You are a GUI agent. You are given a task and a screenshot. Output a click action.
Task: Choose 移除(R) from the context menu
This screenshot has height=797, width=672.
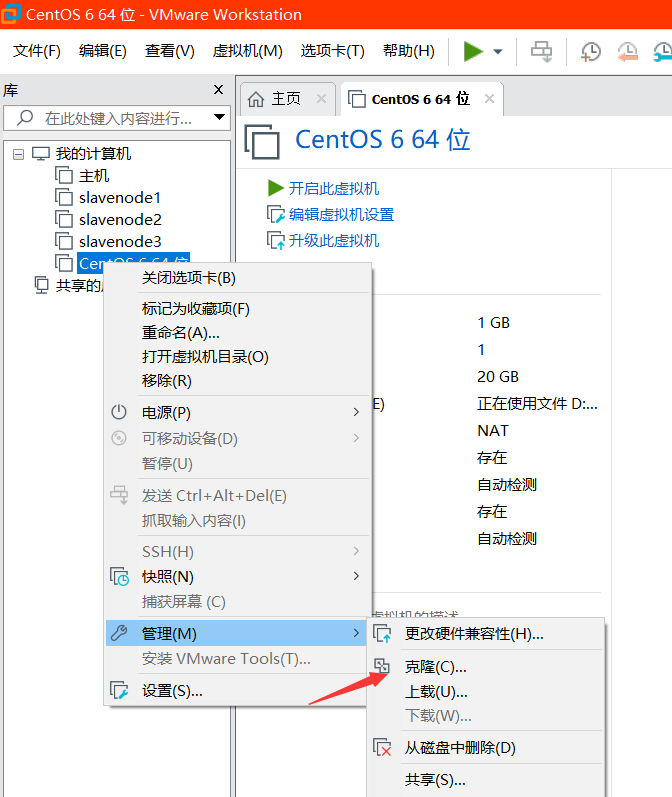[237, 381]
